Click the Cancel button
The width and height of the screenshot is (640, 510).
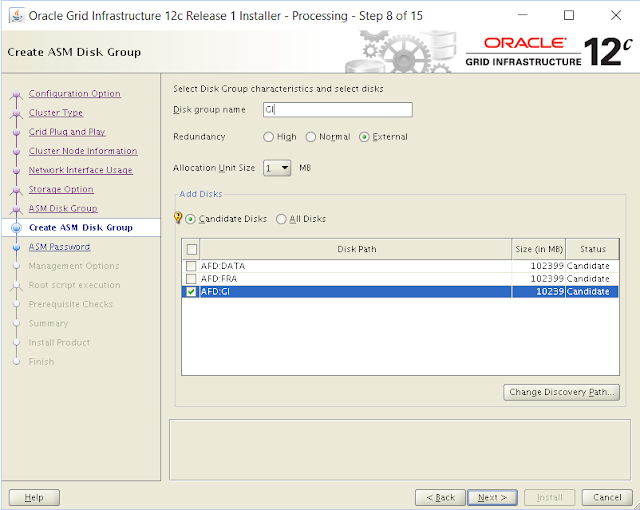point(607,497)
